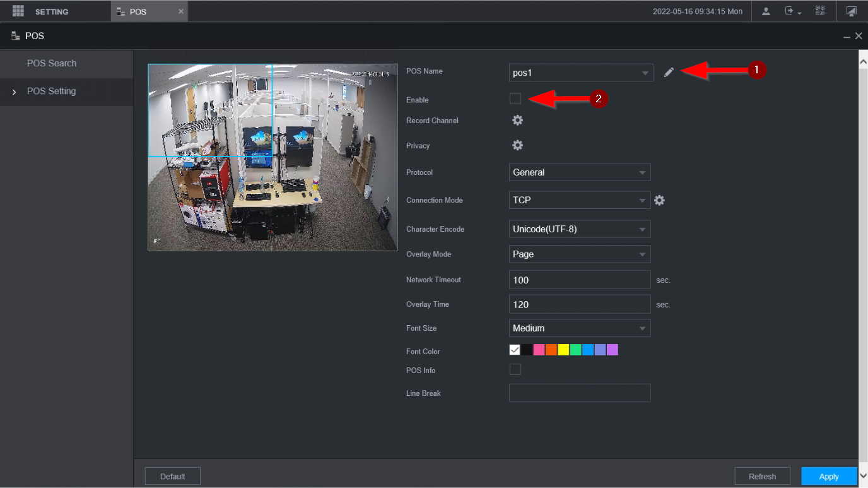
Task: Click the pencil icon to edit POS Name
Action: (x=669, y=73)
